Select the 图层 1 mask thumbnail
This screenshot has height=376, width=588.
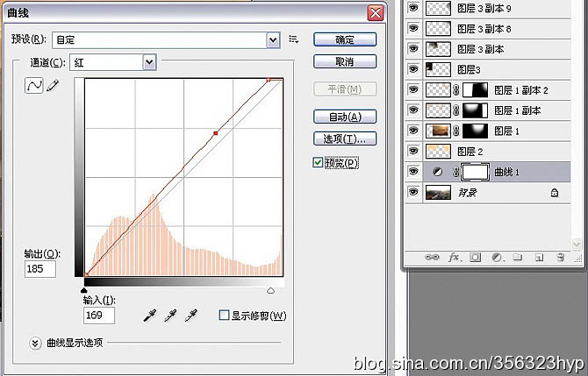(475, 131)
